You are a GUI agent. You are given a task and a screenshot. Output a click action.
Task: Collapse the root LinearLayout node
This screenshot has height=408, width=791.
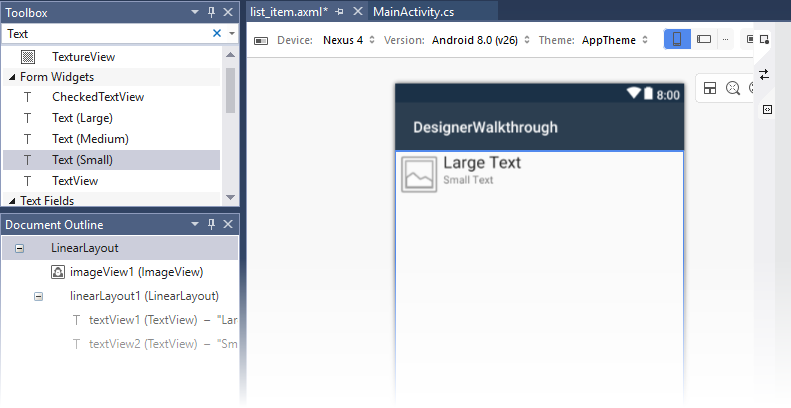(x=19, y=248)
